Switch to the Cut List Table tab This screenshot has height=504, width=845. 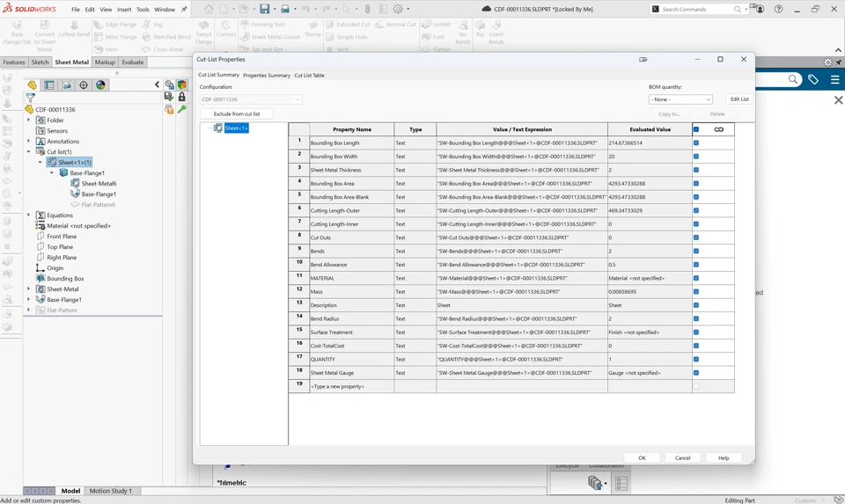pyautogui.click(x=309, y=76)
